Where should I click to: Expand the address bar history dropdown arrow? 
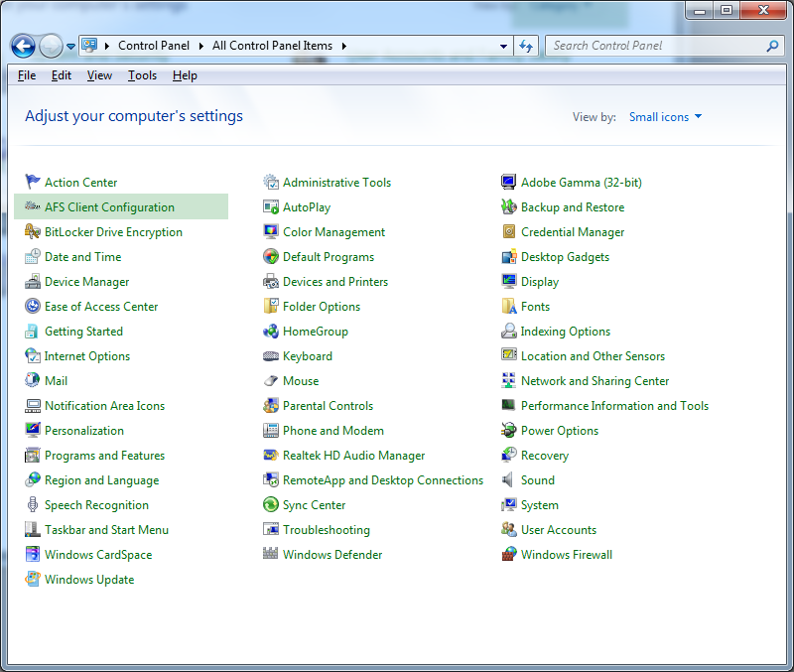503,46
